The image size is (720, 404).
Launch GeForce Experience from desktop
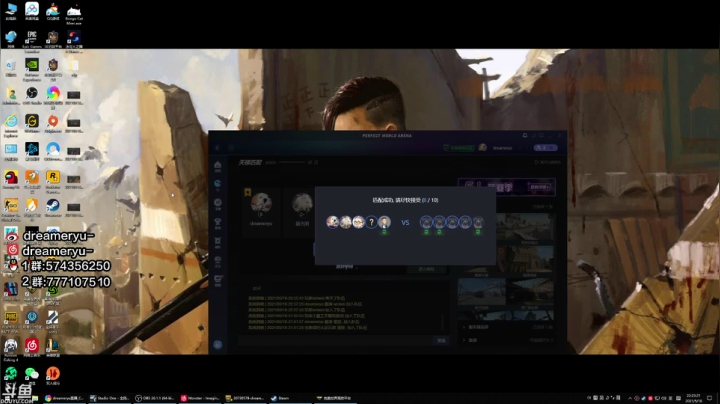[x=32, y=70]
